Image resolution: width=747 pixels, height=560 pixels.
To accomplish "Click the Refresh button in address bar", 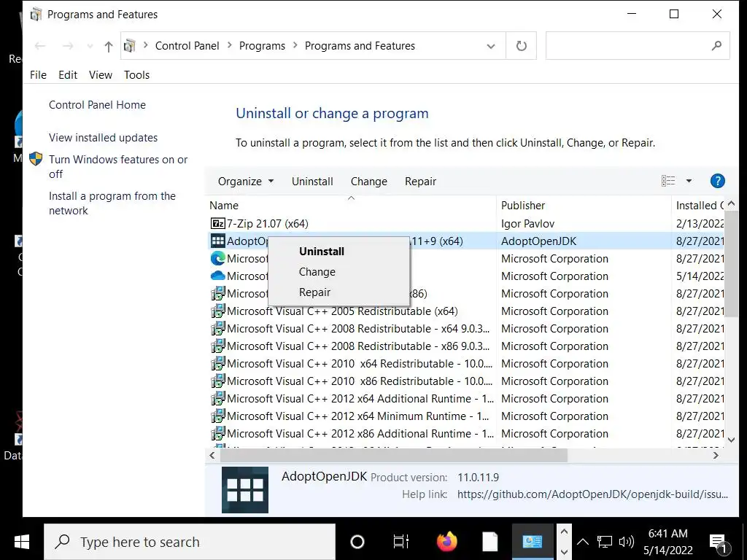I will point(521,46).
